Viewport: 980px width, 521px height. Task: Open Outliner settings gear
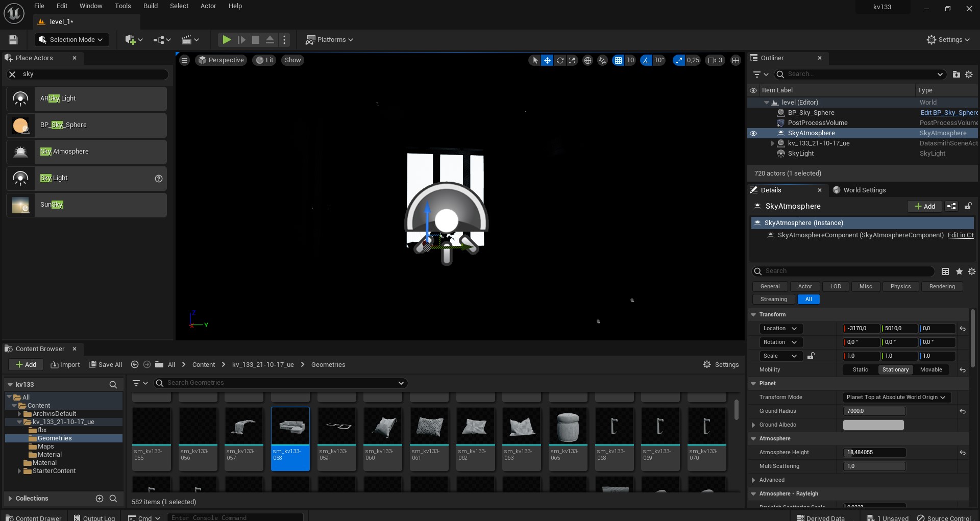(969, 75)
